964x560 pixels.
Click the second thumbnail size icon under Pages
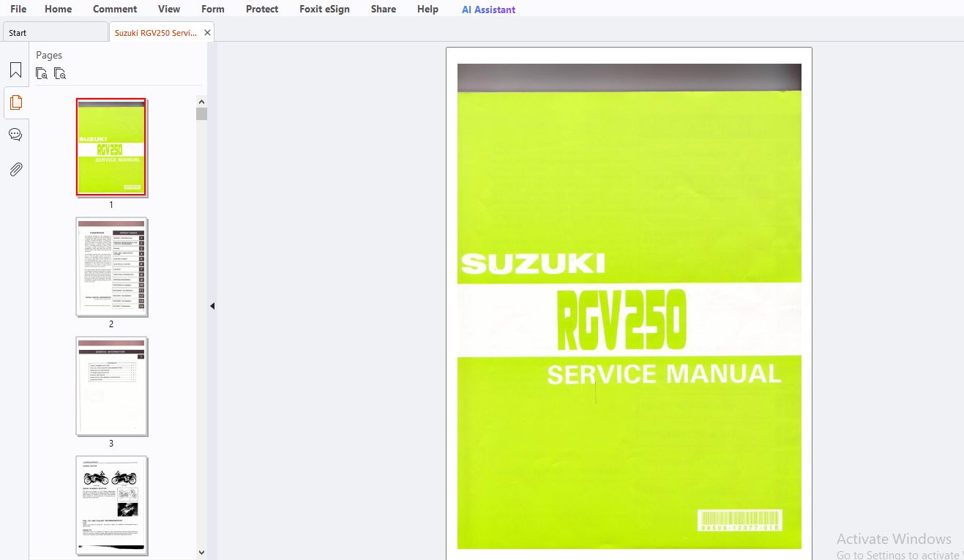60,73
